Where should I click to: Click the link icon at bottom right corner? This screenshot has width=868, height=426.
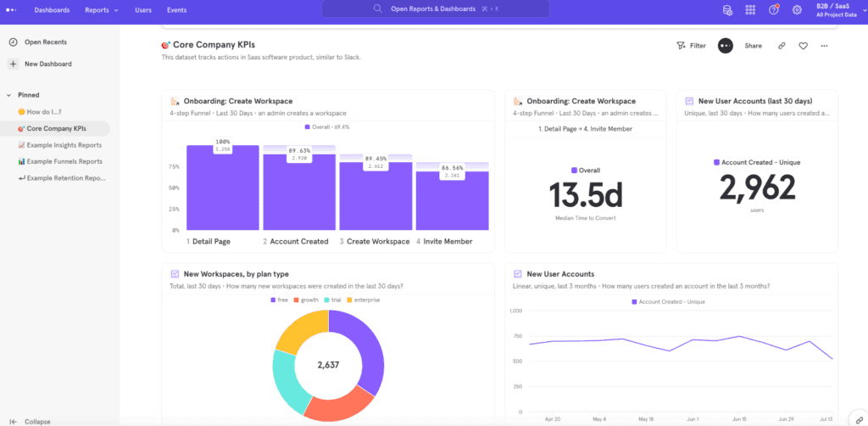(x=860, y=420)
